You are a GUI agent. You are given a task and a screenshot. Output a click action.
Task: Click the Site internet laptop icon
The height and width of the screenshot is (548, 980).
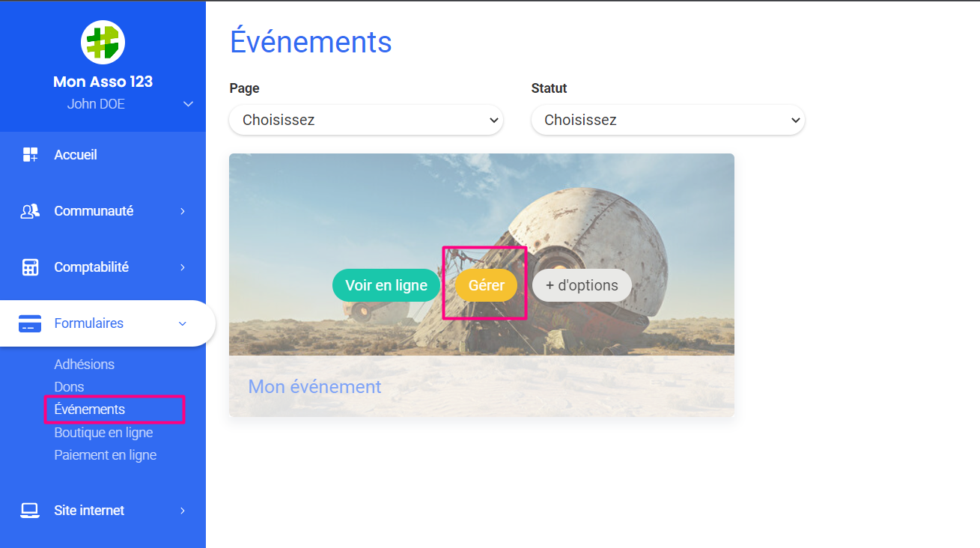[30, 511]
